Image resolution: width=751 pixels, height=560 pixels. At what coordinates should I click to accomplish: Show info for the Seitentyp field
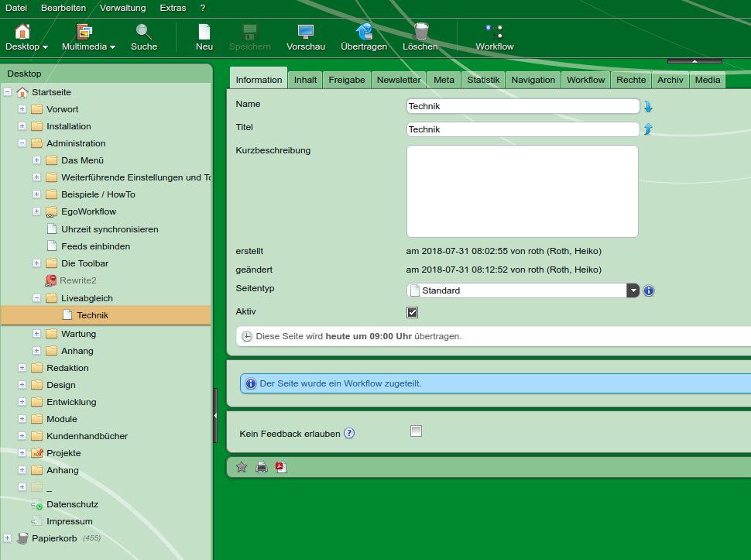coord(649,290)
